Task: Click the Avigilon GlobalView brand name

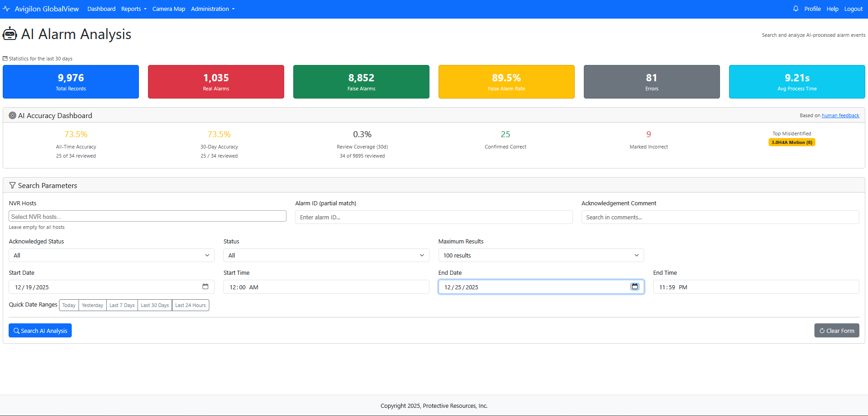Action: [47, 9]
